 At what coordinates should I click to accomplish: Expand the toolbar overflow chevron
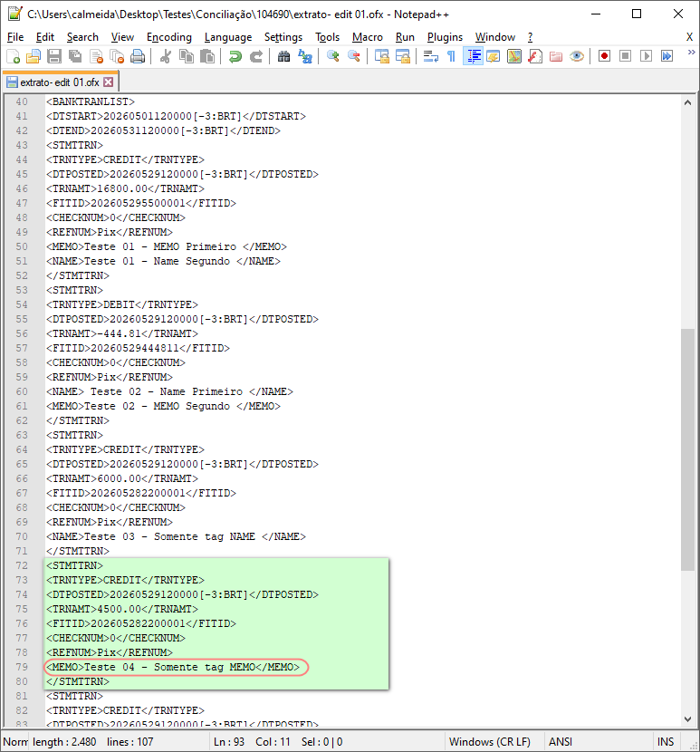(x=691, y=53)
